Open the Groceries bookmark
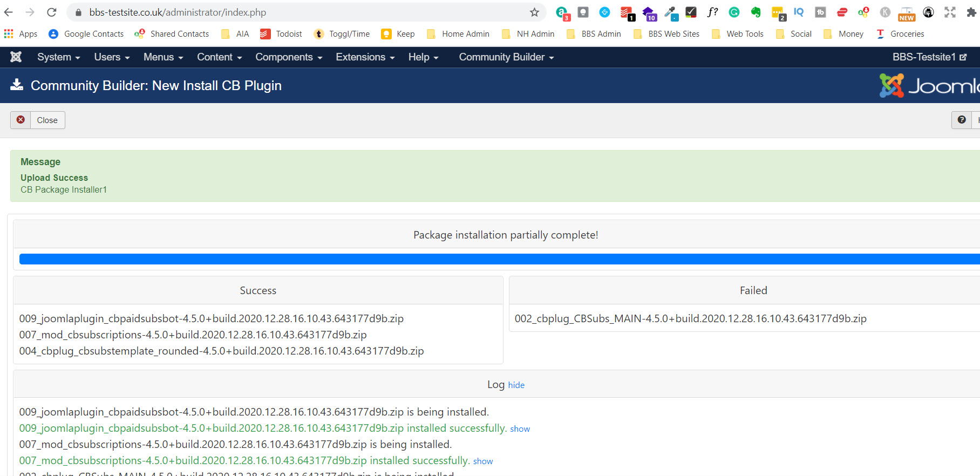Screen dimensions: 980x476 900,33
